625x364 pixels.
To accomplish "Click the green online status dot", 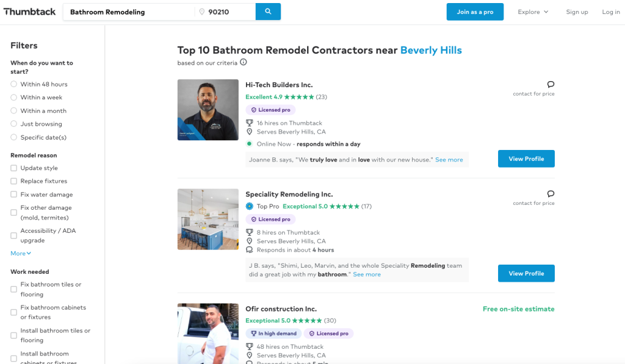I will coord(249,144).
